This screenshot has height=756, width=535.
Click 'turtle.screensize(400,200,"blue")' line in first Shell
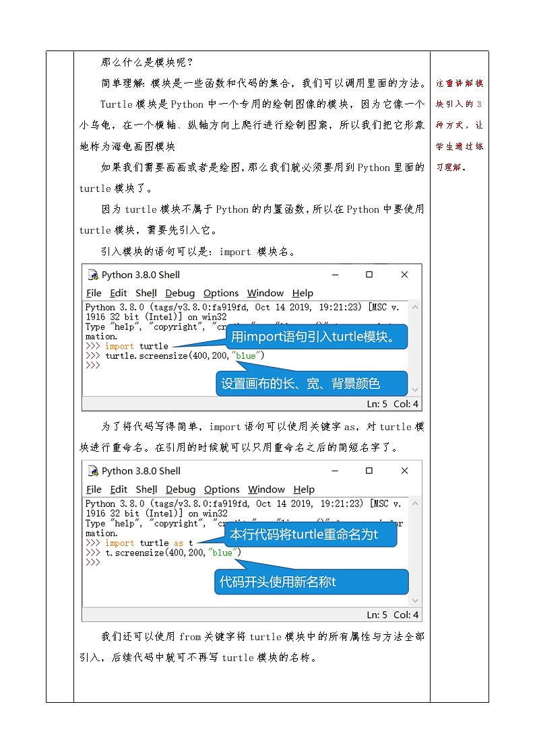pos(175,356)
